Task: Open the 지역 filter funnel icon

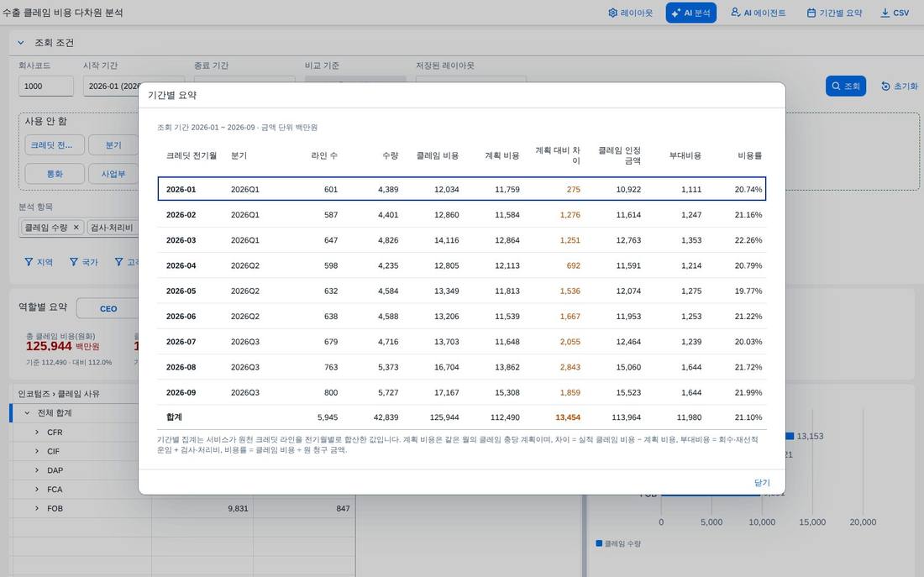Action: pos(29,262)
